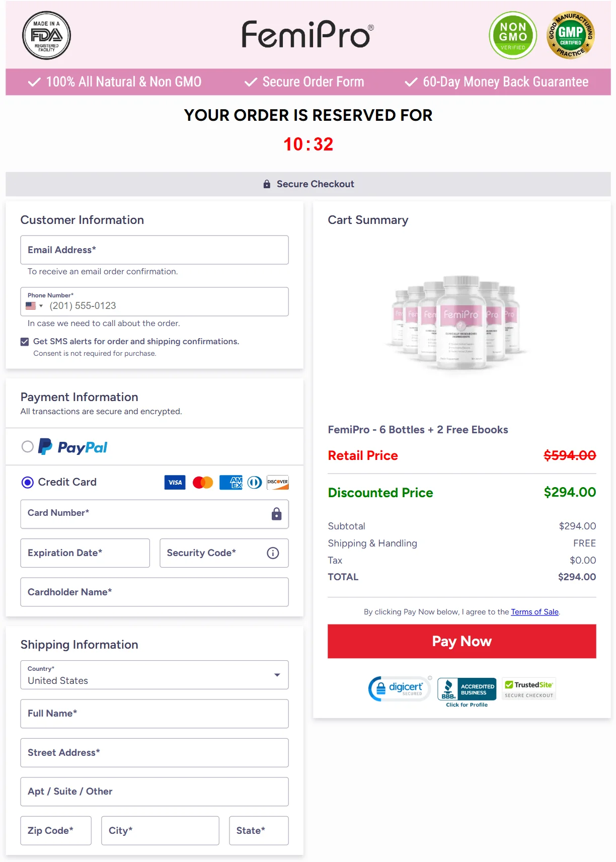Viewport: 616px width, 862px height.
Task: Open the phone country flag dropdown
Action: [x=34, y=306]
